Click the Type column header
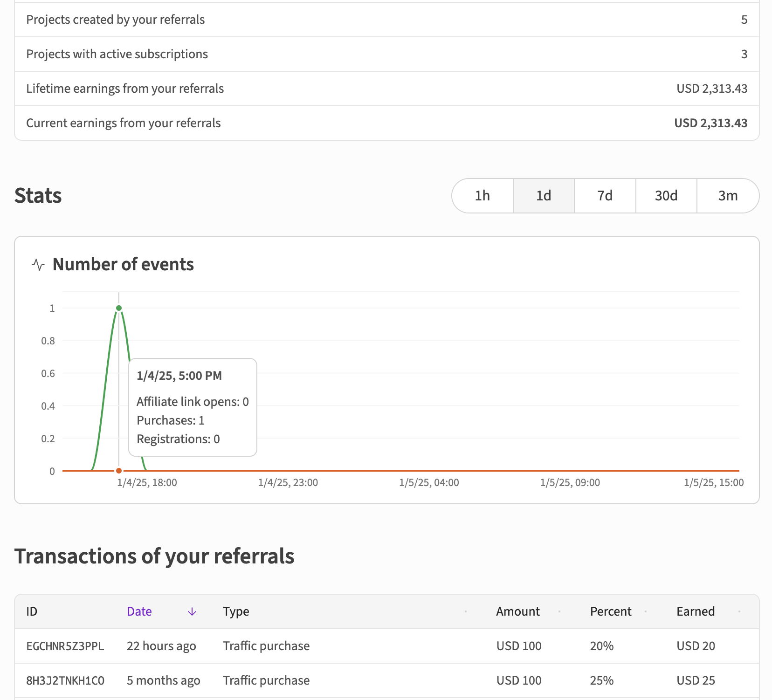Viewport: 772px width, 700px height. tap(236, 611)
